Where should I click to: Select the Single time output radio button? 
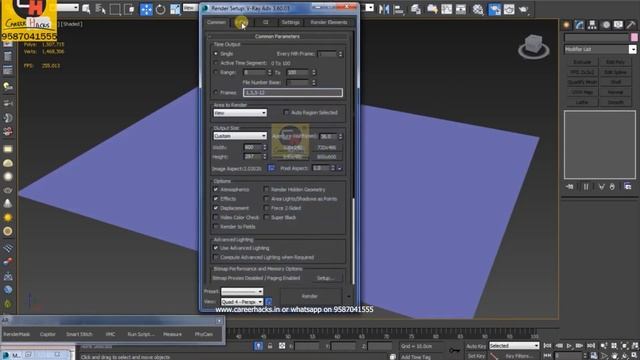(x=216, y=53)
